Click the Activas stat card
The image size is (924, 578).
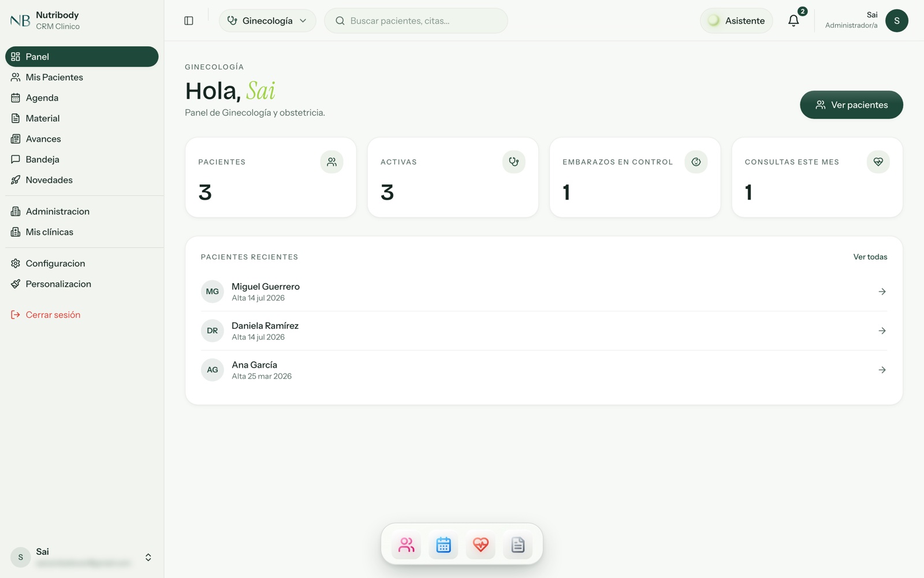(453, 177)
